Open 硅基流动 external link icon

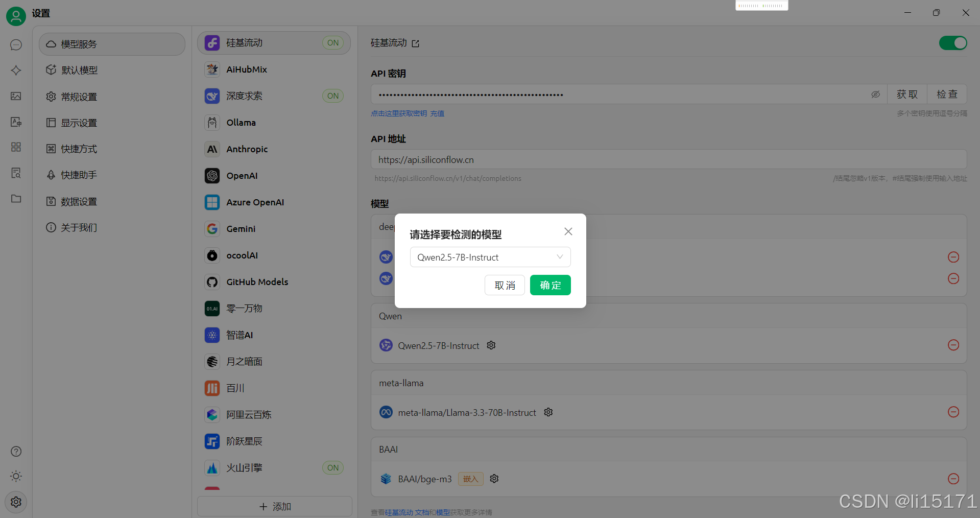point(416,43)
